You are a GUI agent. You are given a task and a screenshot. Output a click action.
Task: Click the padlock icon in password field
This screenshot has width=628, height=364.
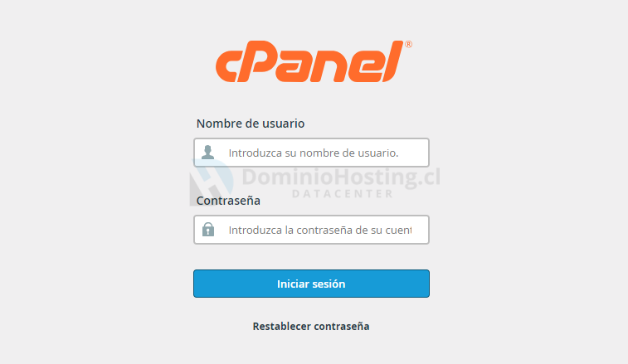click(x=208, y=230)
